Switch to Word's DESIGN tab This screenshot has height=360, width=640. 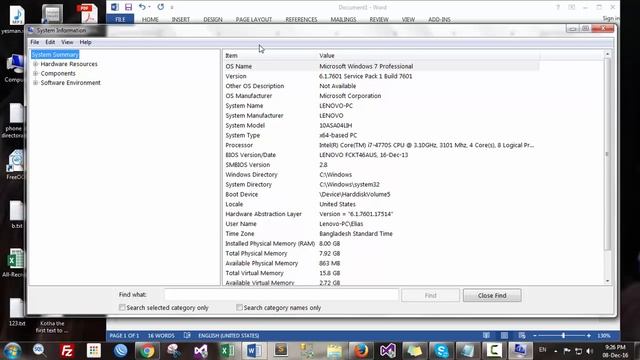coord(213,19)
